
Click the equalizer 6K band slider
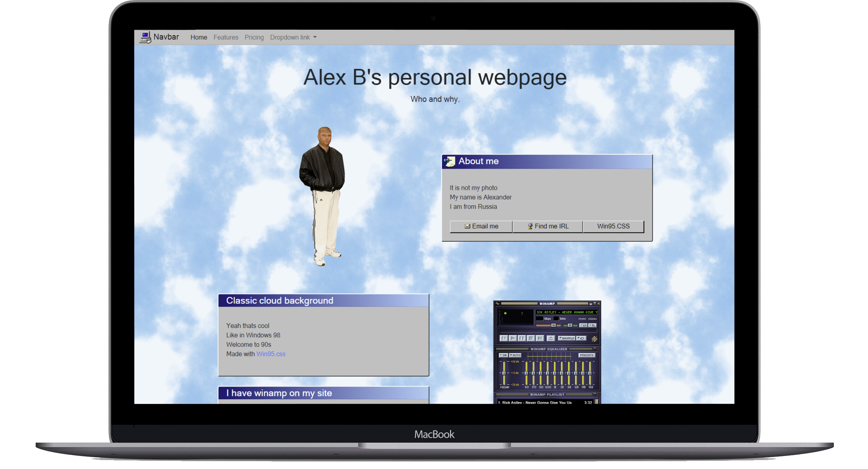pyautogui.click(x=569, y=373)
